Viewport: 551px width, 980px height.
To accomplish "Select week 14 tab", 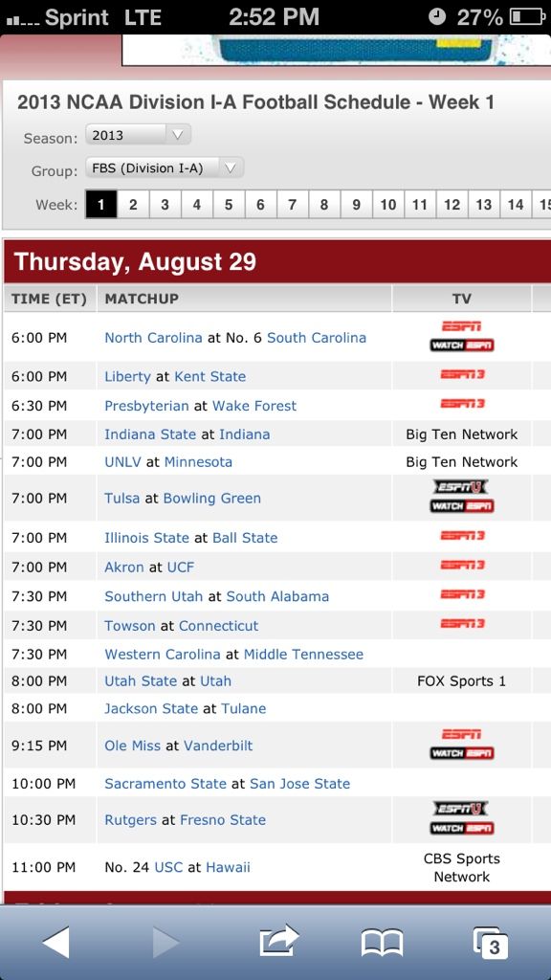I will 516,205.
